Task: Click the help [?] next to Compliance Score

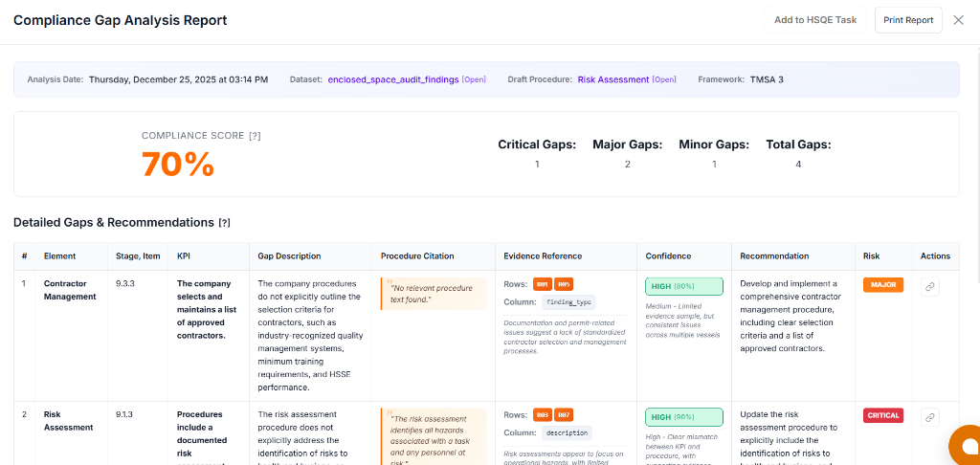Action: (255, 136)
